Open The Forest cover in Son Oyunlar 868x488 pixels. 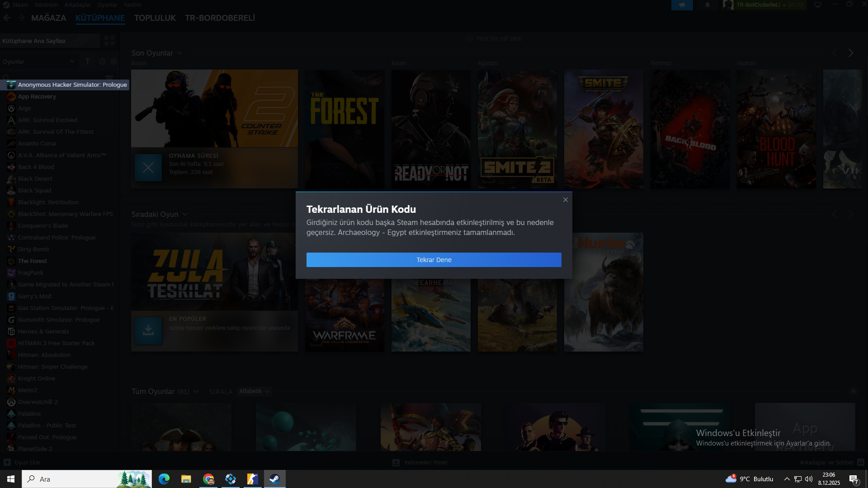pyautogui.click(x=344, y=129)
